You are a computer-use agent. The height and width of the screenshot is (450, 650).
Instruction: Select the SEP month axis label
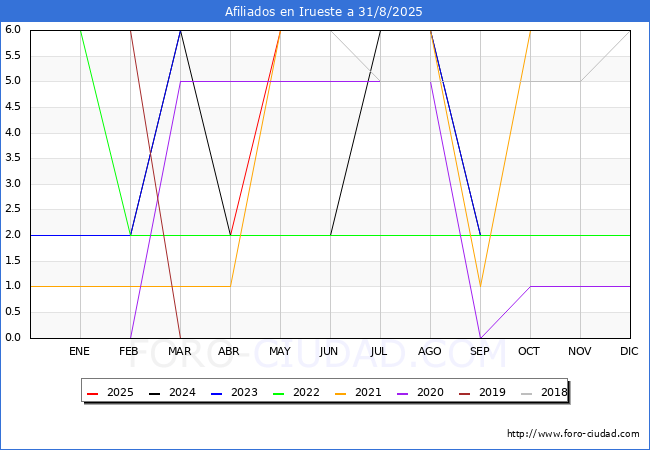(480, 351)
